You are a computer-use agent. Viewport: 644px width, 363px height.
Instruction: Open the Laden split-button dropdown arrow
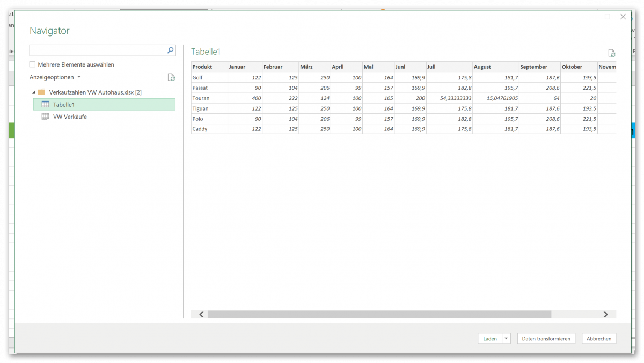(x=505, y=338)
